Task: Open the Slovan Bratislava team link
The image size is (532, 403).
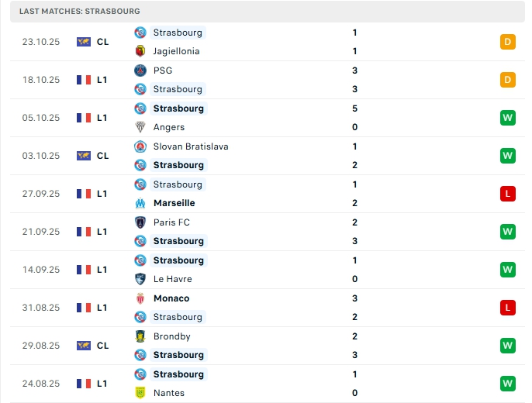Action: point(191,146)
